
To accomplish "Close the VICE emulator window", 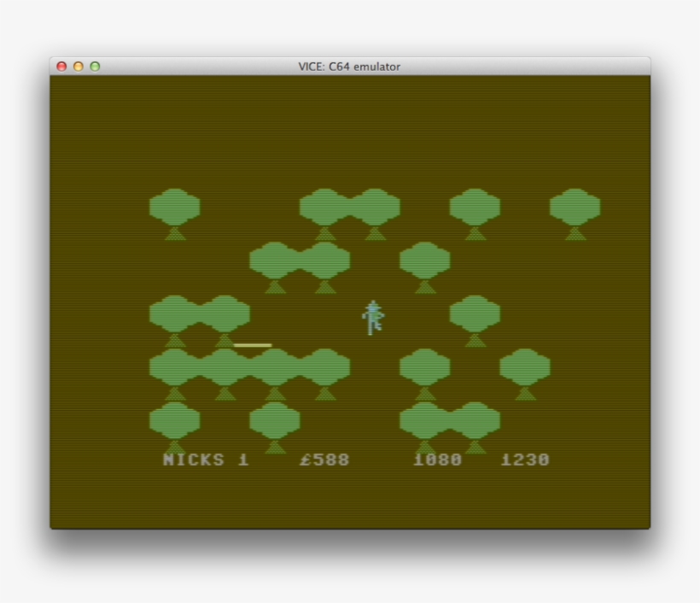I will (61, 67).
